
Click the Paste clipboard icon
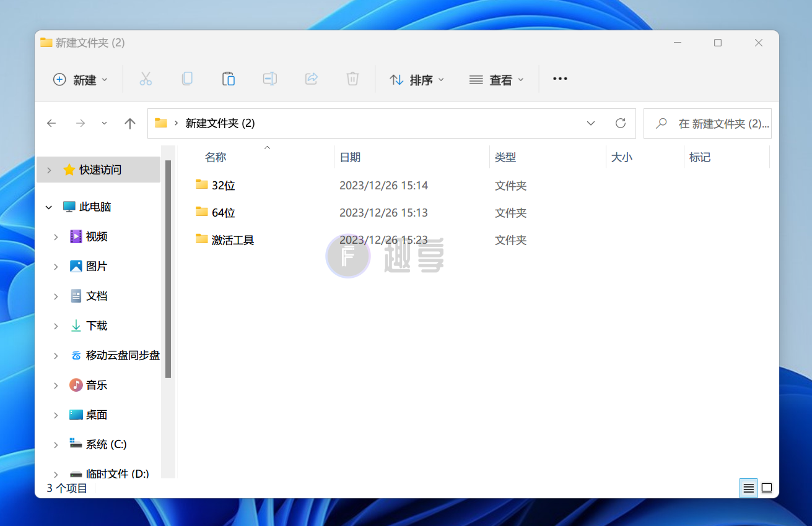(x=229, y=79)
